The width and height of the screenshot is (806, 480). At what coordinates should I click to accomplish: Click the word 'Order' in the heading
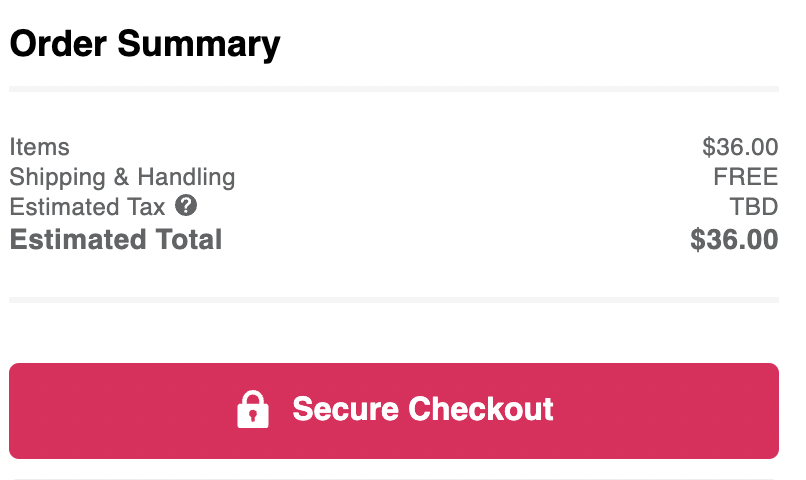coord(58,44)
